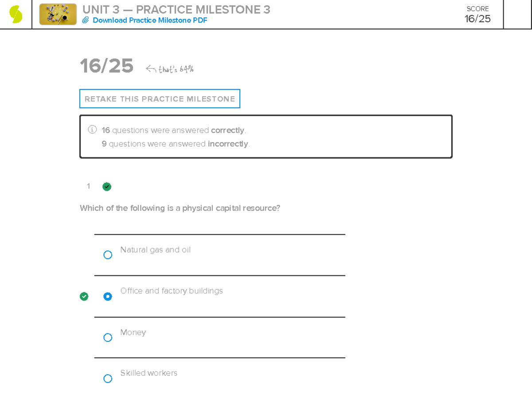
Task: Click the paperclip attachment icon beside the PDF link
Action: (87, 20)
